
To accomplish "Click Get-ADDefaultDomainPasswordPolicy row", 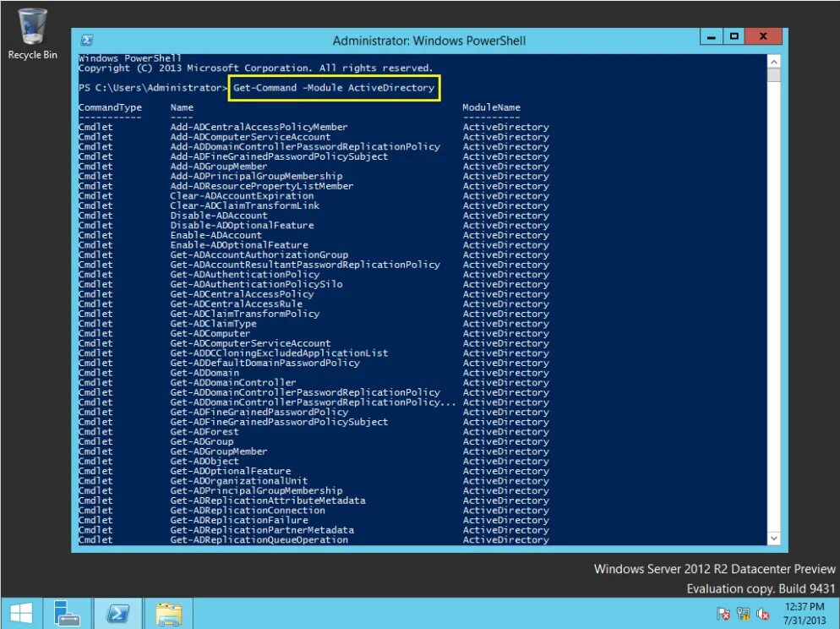I will pyautogui.click(x=314, y=363).
